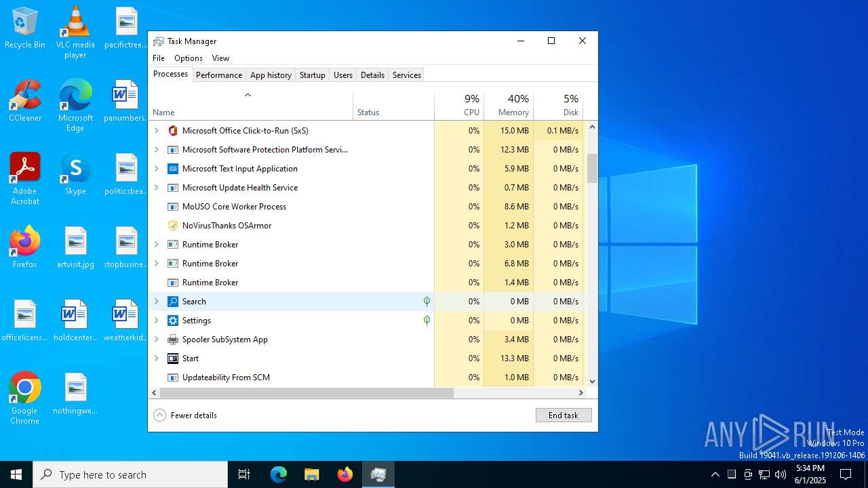Open File Explorer from taskbar
This screenshot has width=868, height=488.
pos(311,474)
